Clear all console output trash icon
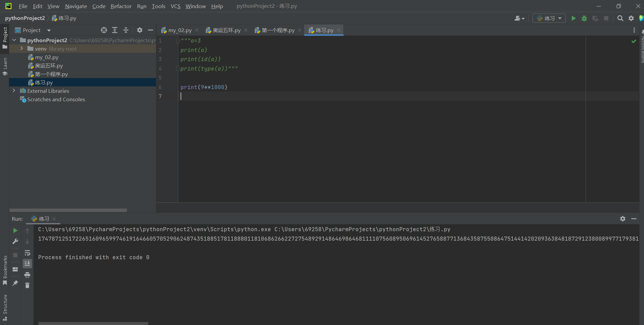The image size is (644, 325). pos(27,286)
